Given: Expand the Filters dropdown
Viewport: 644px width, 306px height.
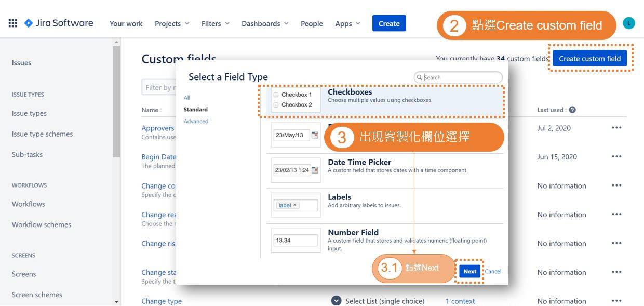Looking at the screenshot, I should [215, 23].
